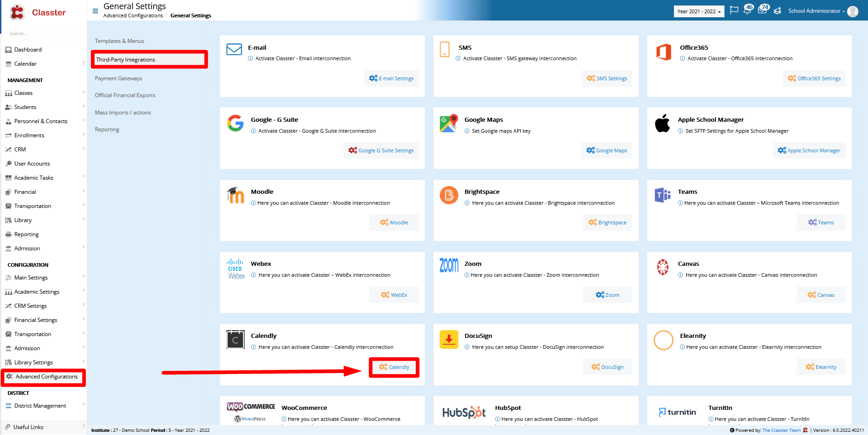Click the Classter logo icon
The height and width of the screenshot is (435, 868).
(x=17, y=12)
